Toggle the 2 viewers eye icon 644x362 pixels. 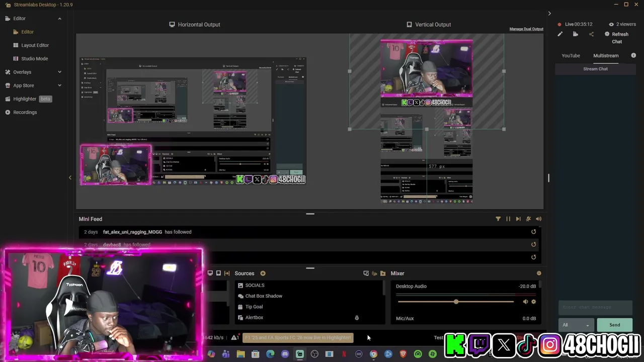(x=611, y=24)
